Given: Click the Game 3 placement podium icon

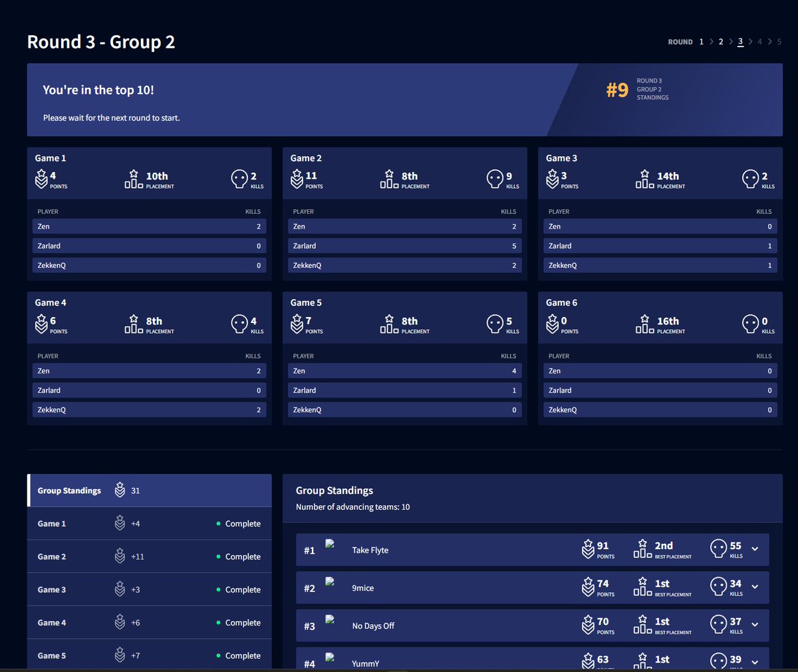Looking at the screenshot, I should point(644,179).
